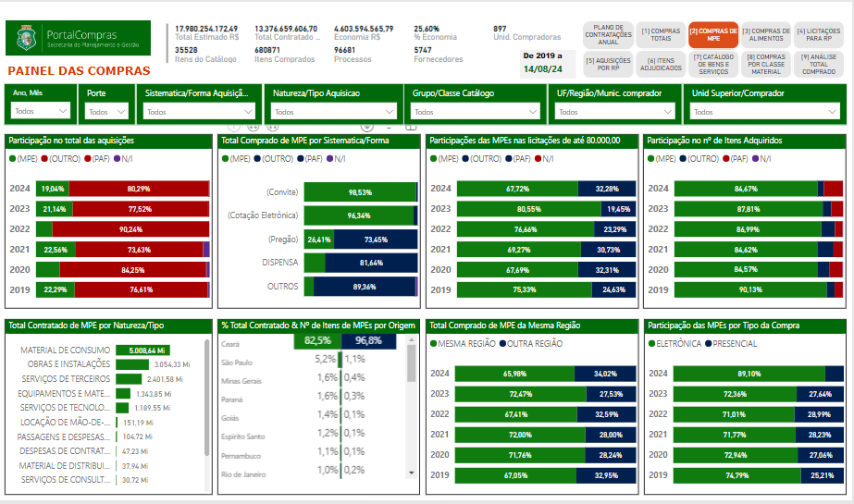Click the PortalCompras crest logo
This screenshot has width=854, height=504.
[27, 38]
